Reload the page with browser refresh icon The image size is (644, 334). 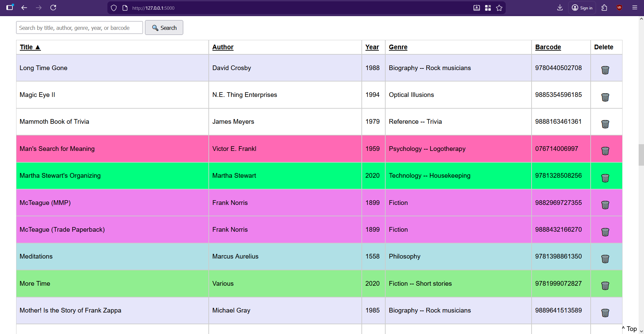point(53,8)
